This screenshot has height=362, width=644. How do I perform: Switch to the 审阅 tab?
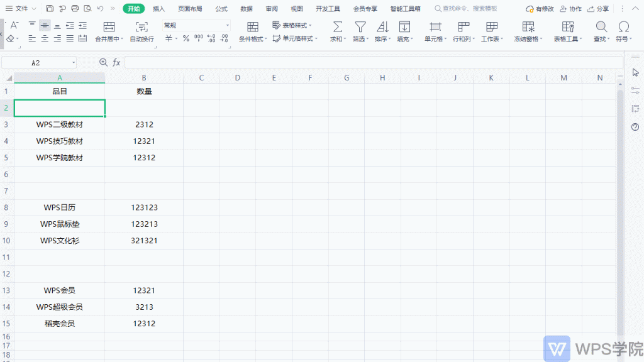(x=272, y=9)
